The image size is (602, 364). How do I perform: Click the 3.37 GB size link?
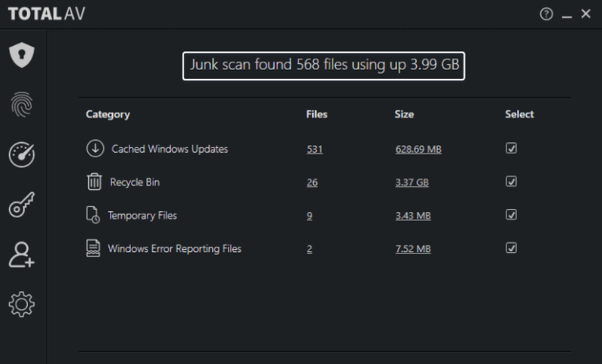[x=412, y=183]
